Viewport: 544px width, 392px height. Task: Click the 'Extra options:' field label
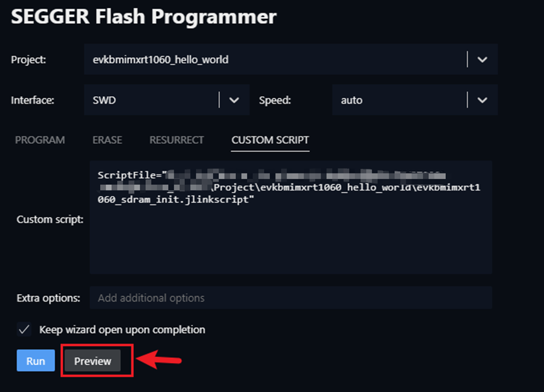click(48, 298)
